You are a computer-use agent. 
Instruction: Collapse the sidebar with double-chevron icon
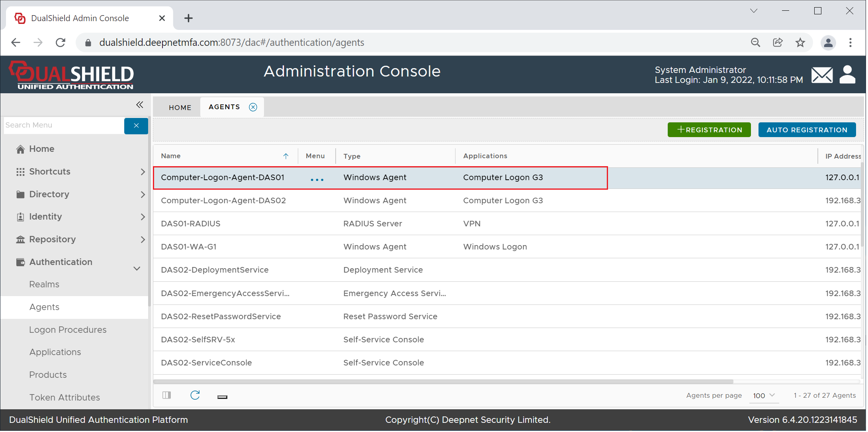(139, 105)
